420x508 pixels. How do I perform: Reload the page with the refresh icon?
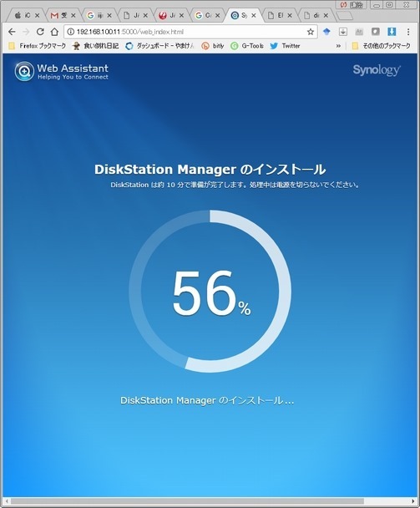(x=40, y=32)
